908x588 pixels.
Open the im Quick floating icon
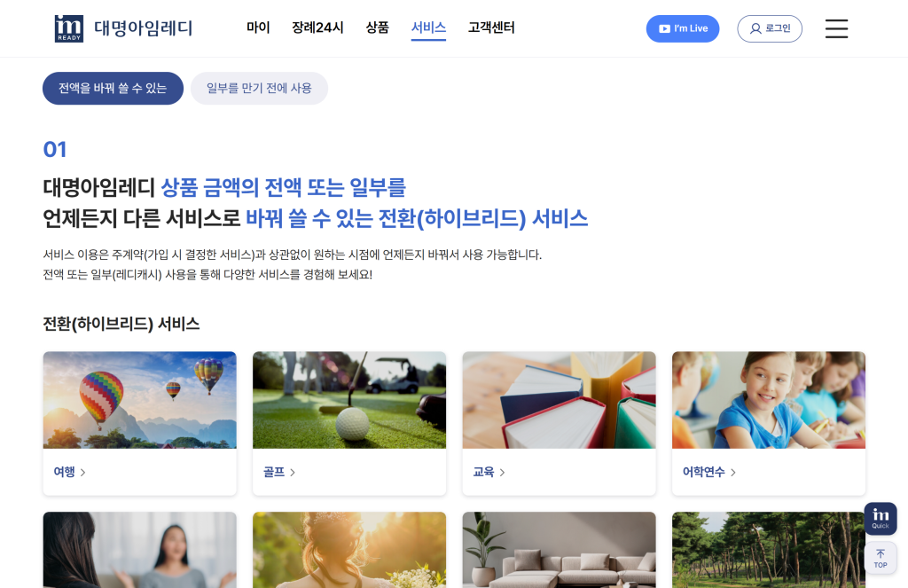(x=881, y=519)
